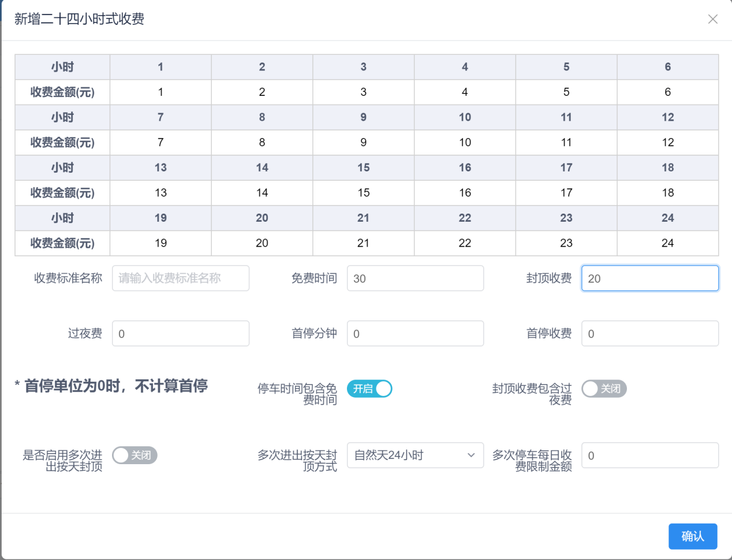Screen dimensions: 732x560
Task: Open the 多次进出按天封顶方式 dropdown
Action: pos(415,456)
